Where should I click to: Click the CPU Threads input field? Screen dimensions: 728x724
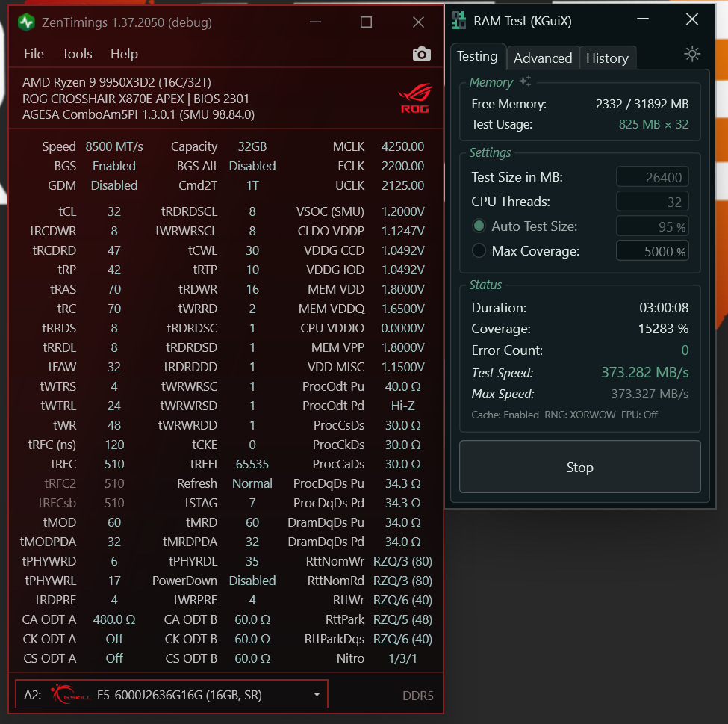click(x=652, y=202)
